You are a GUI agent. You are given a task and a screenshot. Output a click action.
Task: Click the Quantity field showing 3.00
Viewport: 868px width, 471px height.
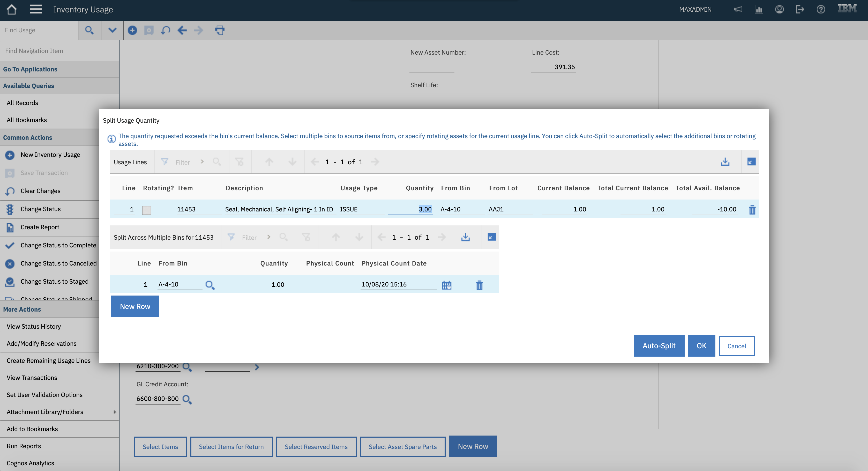(410, 209)
